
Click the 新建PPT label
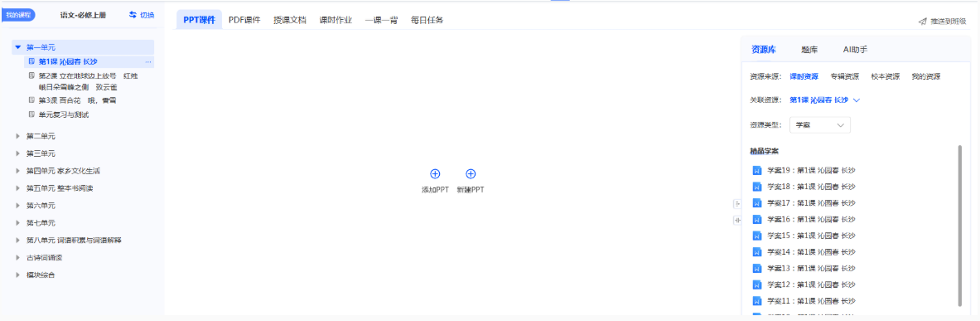coord(471,190)
